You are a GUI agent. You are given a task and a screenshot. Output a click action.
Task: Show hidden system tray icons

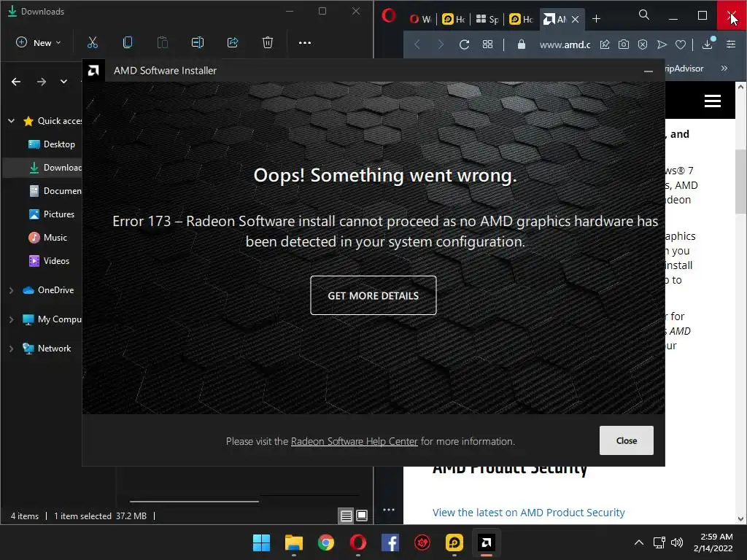639,542
